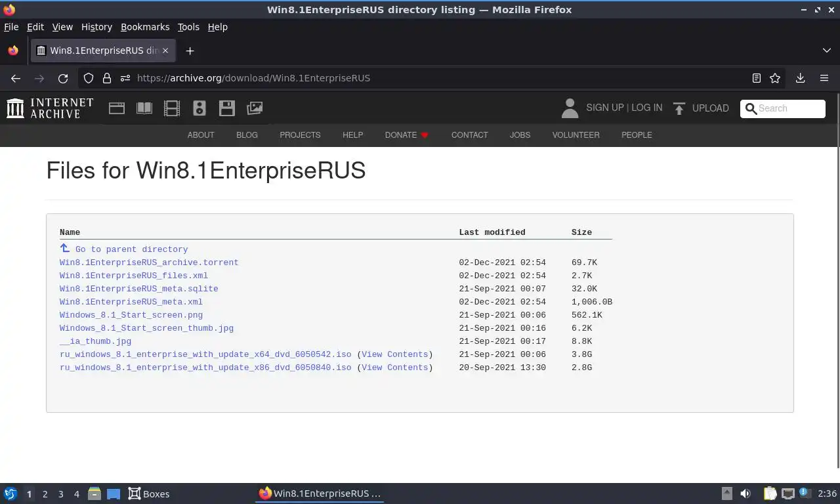Open the History menu

tap(96, 27)
